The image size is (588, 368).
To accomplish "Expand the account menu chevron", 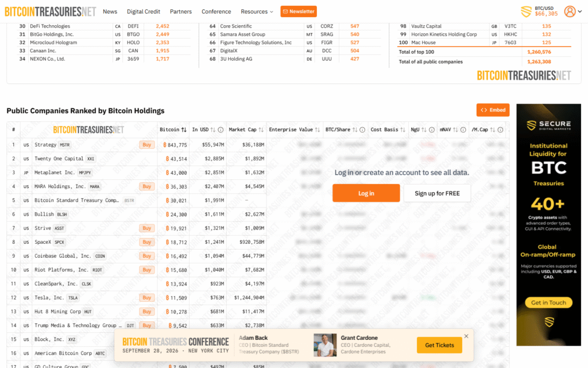I will (580, 11).
